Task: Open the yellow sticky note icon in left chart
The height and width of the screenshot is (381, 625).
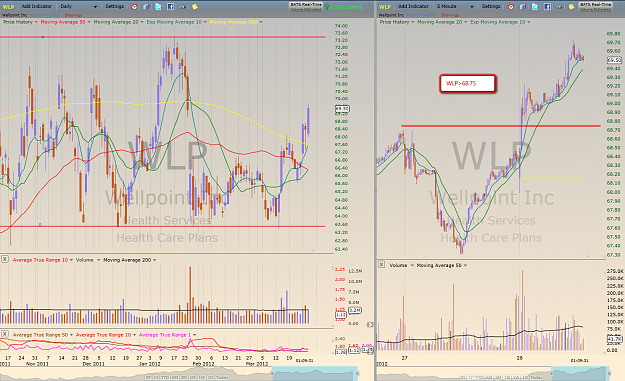Action: [x=195, y=6]
